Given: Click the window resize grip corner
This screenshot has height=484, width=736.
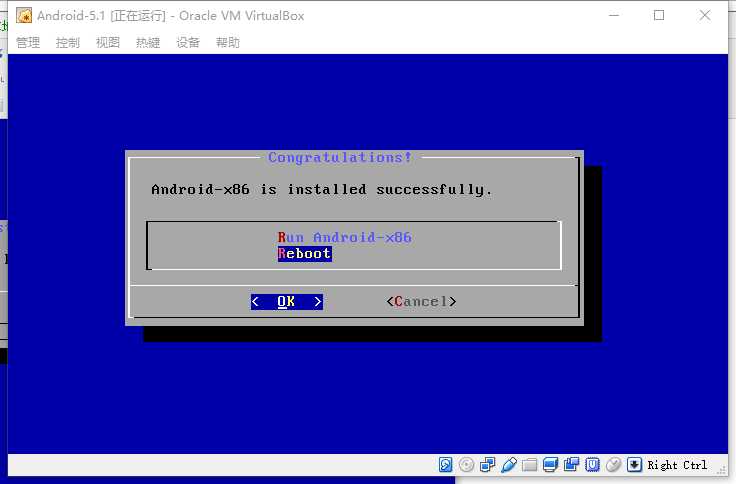Looking at the screenshot, I should click(721, 470).
